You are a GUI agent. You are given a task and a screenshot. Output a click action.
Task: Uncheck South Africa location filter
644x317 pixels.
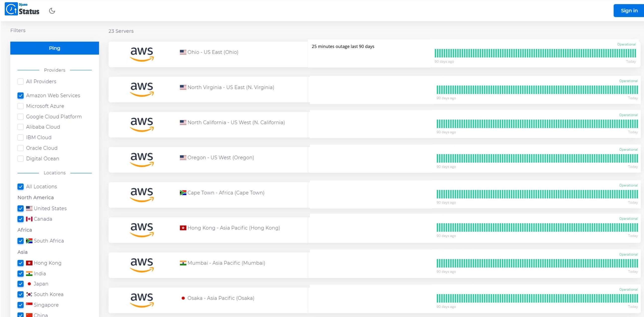coord(20,241)
